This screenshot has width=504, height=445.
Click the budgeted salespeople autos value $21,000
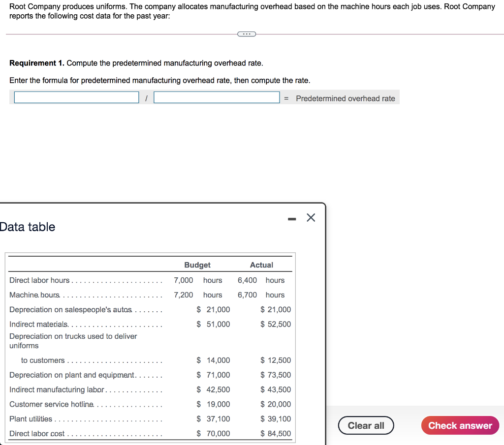click(214, 310)
